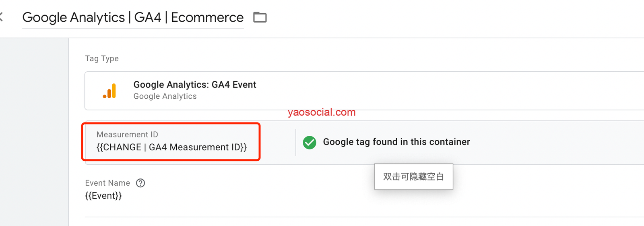This screenshot has height=226, width=644.
Task: Click the {{CHANGE | GA4 Measurement ID}} value
Action: [x=171, y=147]
